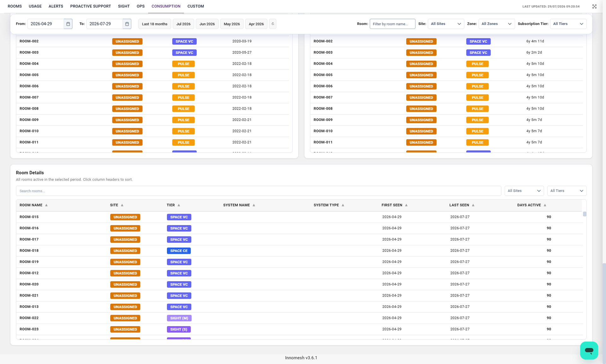
Task: Select the Apr 2026 quick range
Action: click(256, 24)
